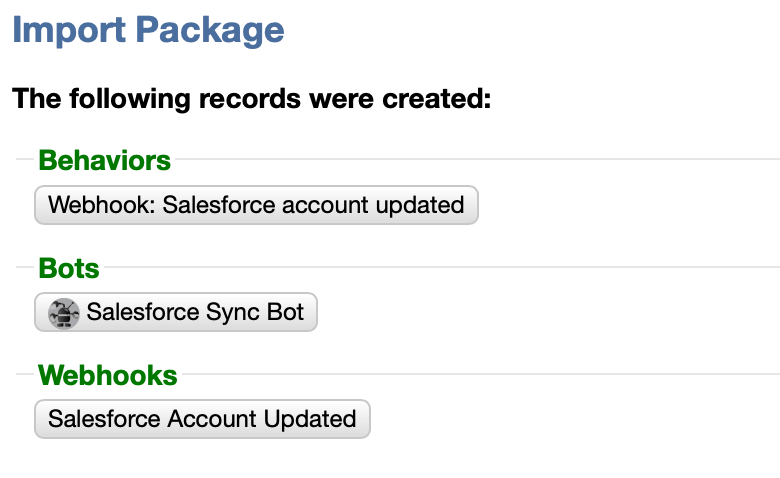Click the word 'created:' in the subheading
The image size is (780, 478).
(x=437, y=98)
